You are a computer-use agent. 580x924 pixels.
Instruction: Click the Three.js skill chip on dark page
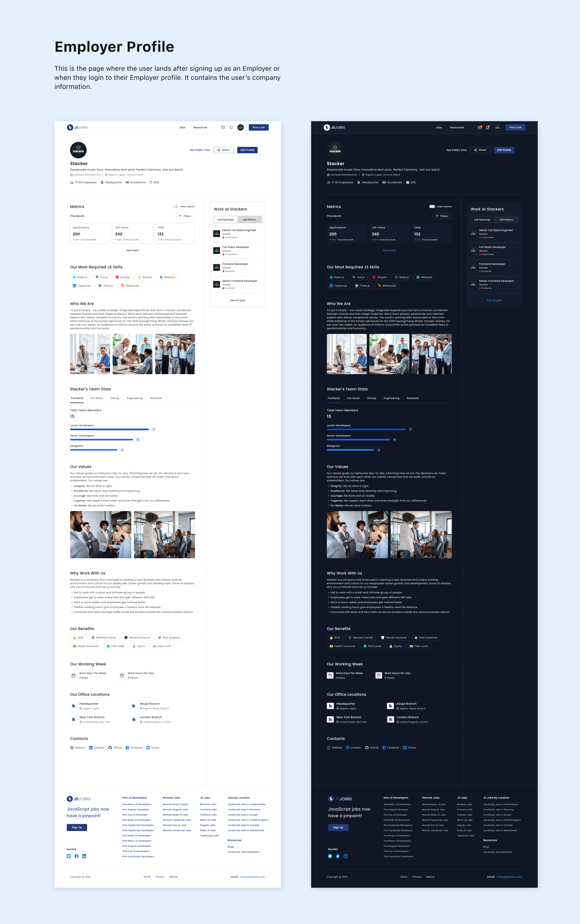point(362,286)
